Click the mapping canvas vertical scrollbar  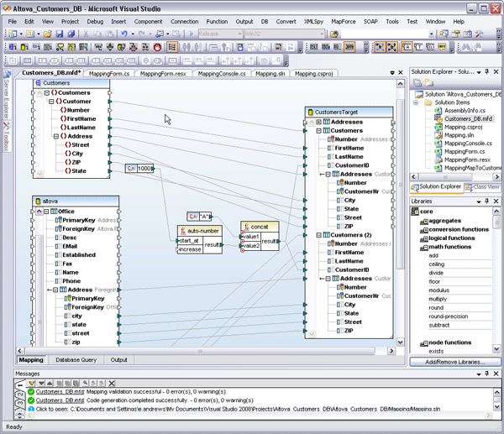click(400, 184)
